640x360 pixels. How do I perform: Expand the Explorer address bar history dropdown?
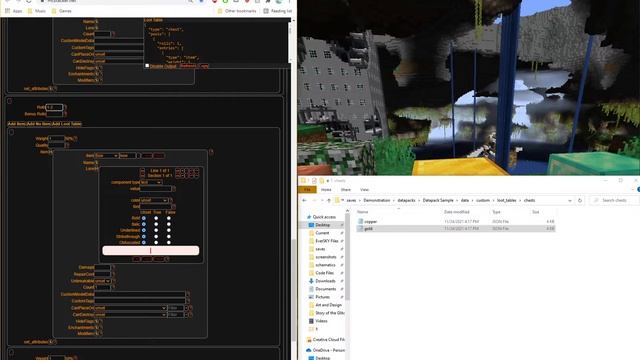(x=570, y=200)
